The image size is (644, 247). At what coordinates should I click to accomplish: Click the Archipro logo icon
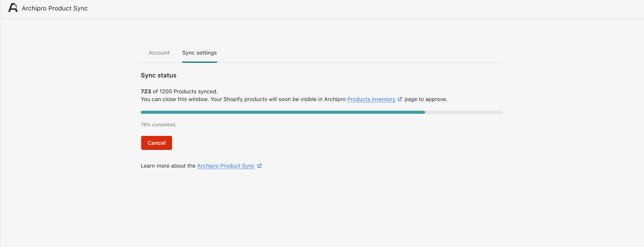(x=13, y=8)
